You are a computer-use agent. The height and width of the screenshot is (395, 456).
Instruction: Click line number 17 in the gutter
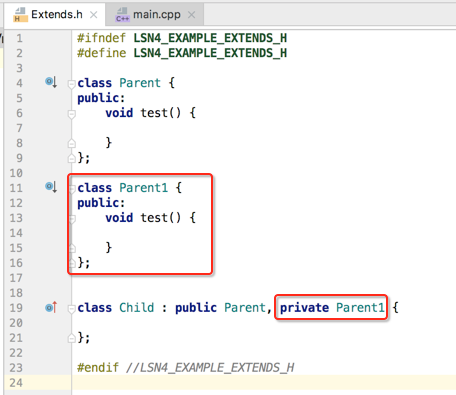(16, 278)
